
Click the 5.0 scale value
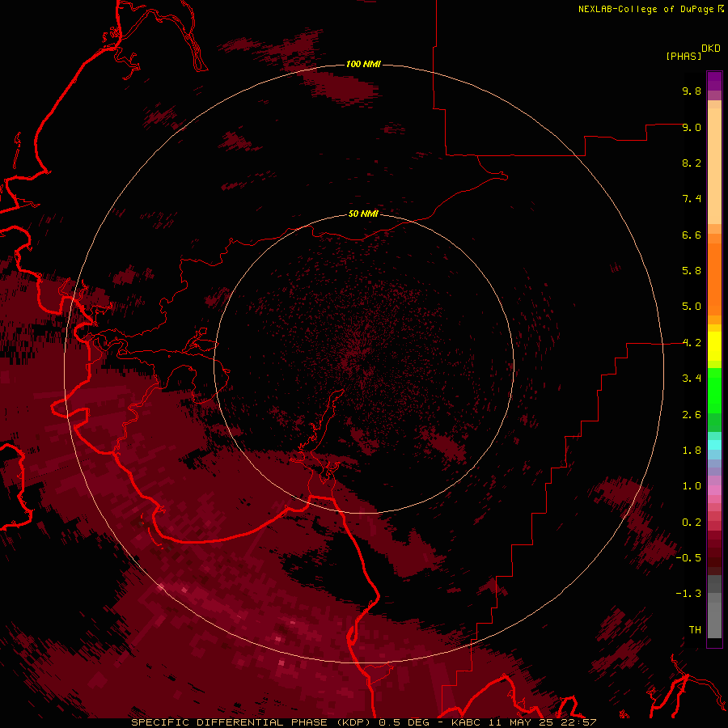tap(692, 307)
